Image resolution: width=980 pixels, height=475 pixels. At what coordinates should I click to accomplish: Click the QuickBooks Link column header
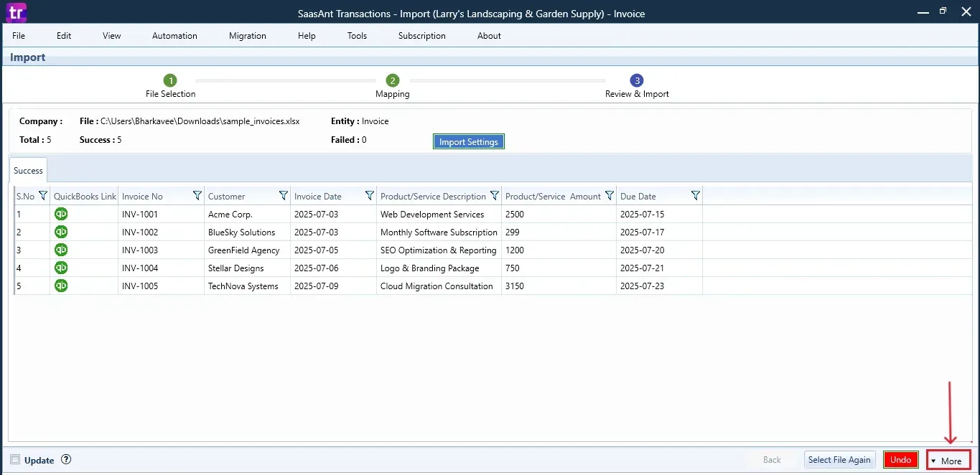pyautogui.click(x=84, y=196)
